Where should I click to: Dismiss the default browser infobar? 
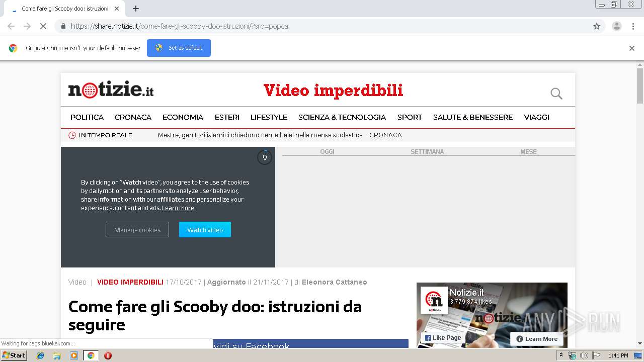pyautogui.click(x=632, y=48)
